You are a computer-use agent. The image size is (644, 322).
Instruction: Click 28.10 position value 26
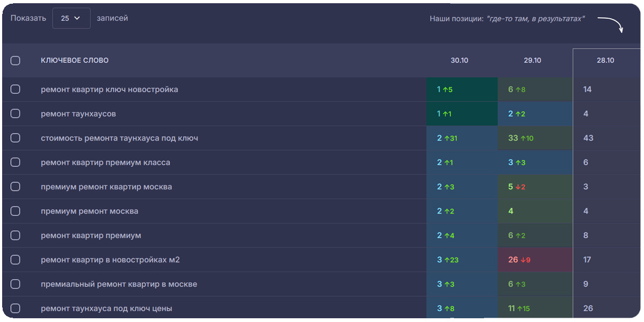click(588, 308)
